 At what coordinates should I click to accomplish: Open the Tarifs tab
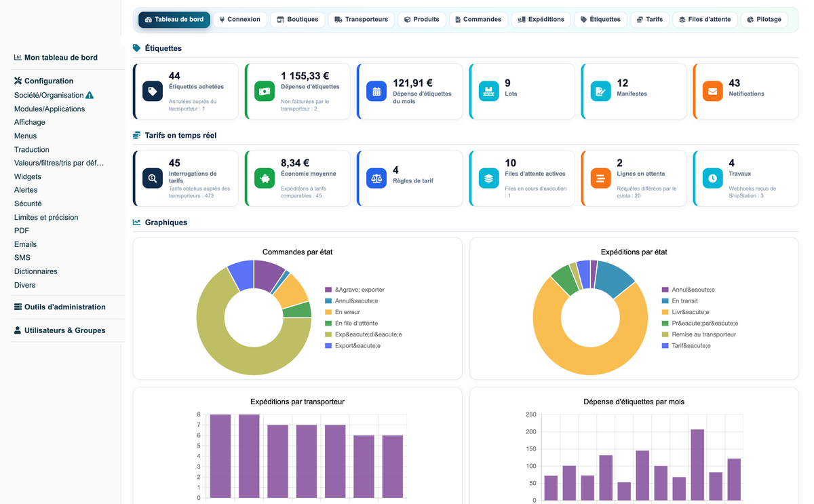[650, 20]
